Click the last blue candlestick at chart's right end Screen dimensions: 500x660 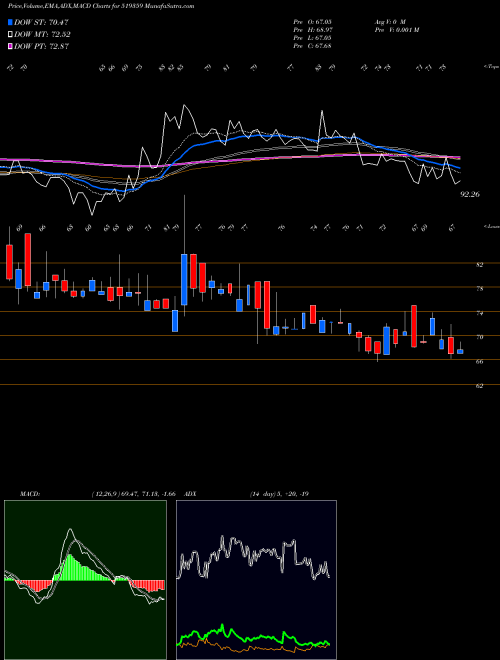(x=460, y=351)
